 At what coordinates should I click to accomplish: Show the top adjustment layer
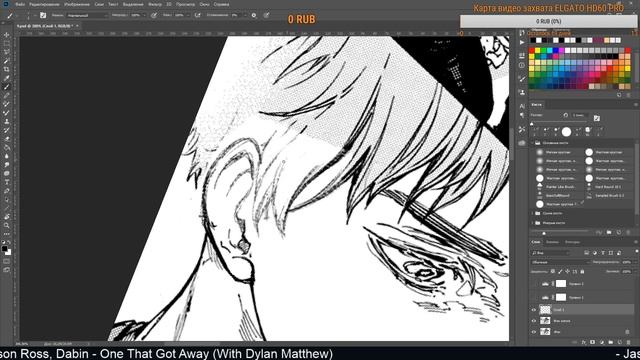coord(534,284)
